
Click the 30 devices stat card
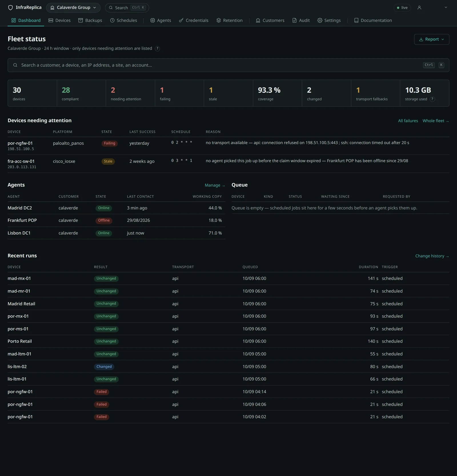pyautogui.click(x=32, y=93)
